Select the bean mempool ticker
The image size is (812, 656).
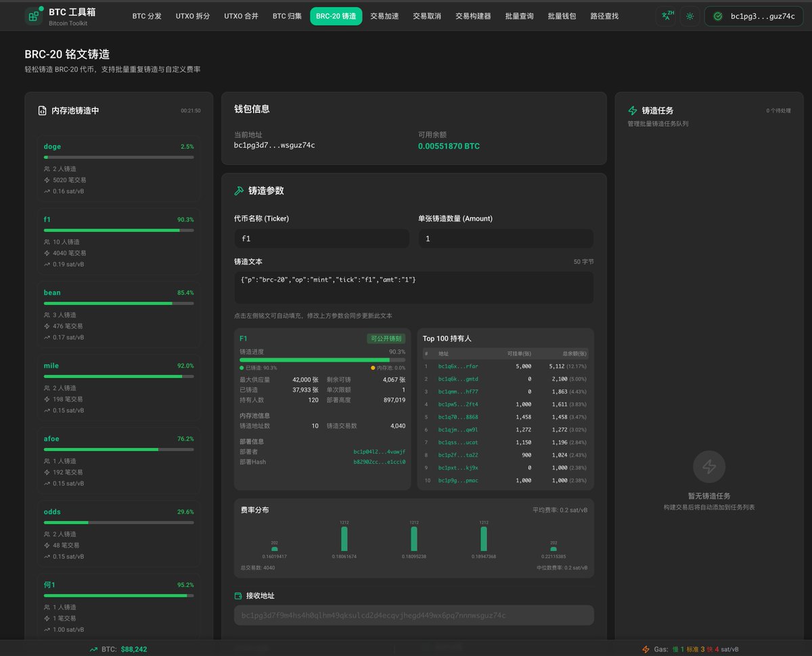point(52,292)
